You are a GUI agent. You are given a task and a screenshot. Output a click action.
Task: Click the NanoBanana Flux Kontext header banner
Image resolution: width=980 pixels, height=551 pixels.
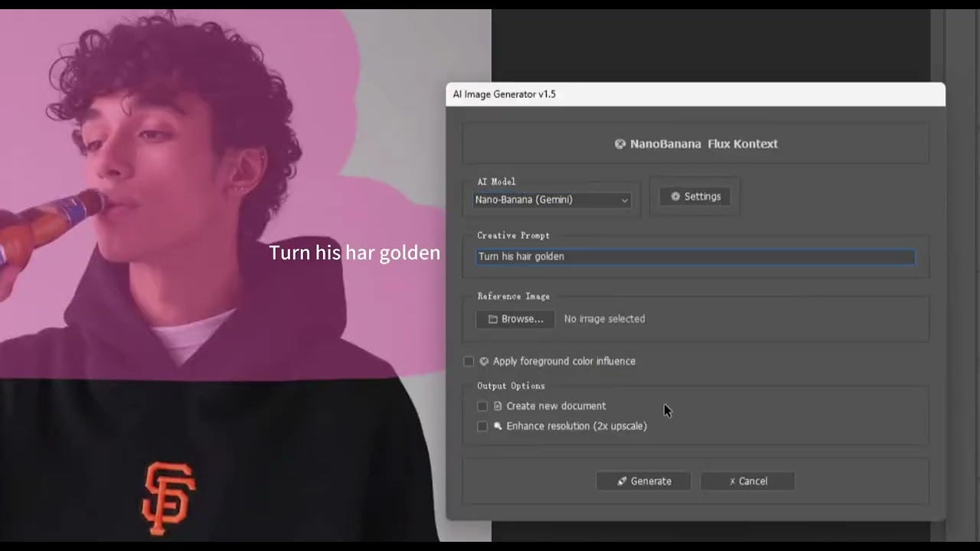(x=695, y=144)
